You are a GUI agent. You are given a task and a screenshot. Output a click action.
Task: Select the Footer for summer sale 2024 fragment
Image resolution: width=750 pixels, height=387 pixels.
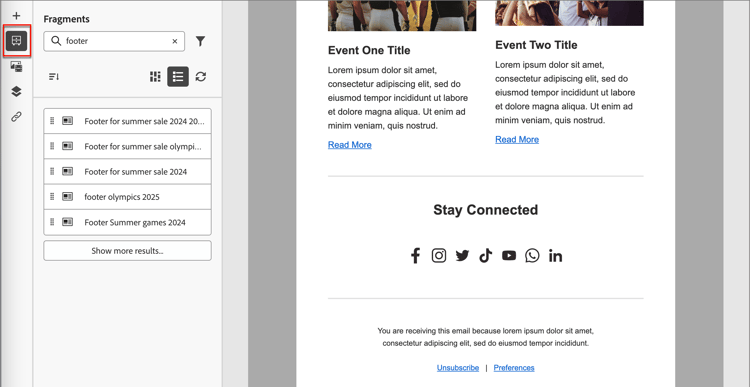(x=127, y=172)
